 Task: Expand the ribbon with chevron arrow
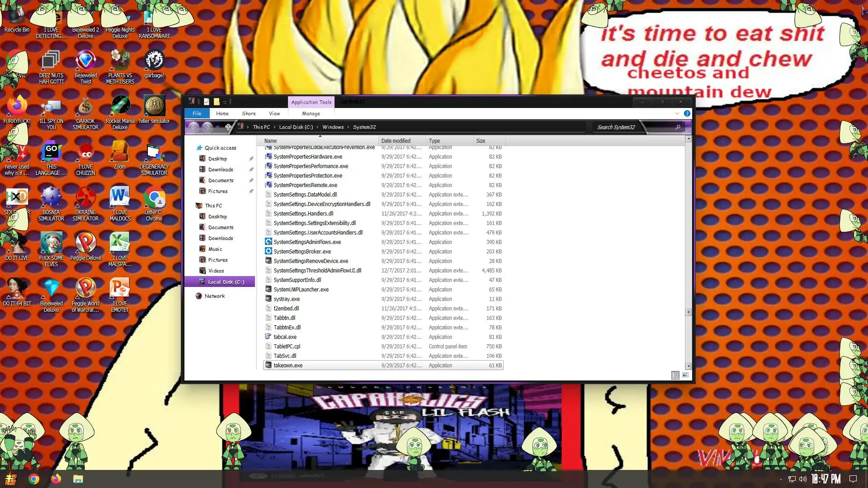click(x=677, y=113)
